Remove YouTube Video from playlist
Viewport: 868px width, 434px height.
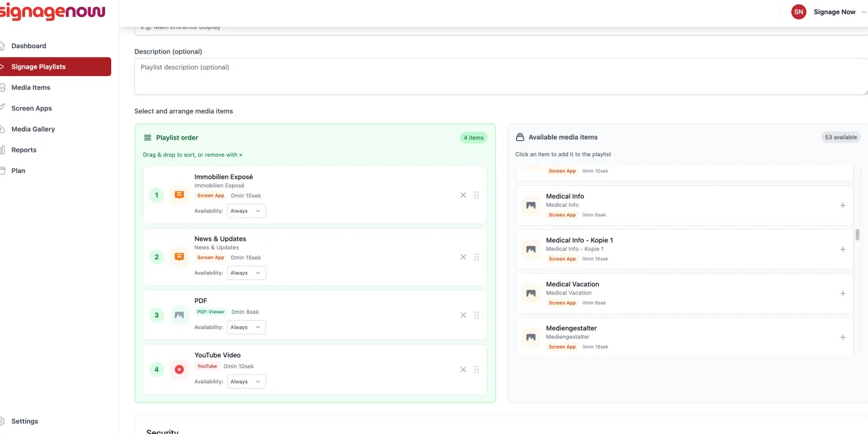(x=463, y=370)
